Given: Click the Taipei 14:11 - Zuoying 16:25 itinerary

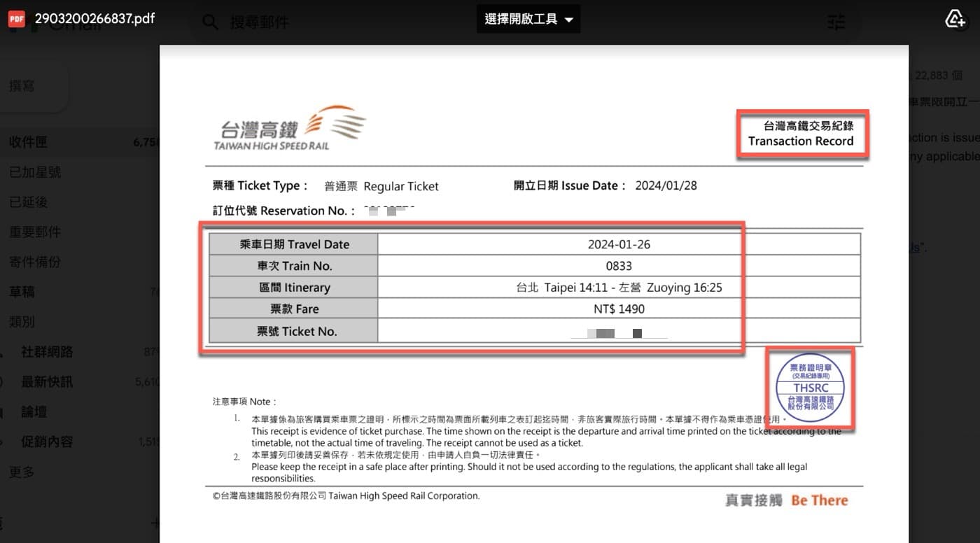Looking at the screenshot, I should click(619, 288).
